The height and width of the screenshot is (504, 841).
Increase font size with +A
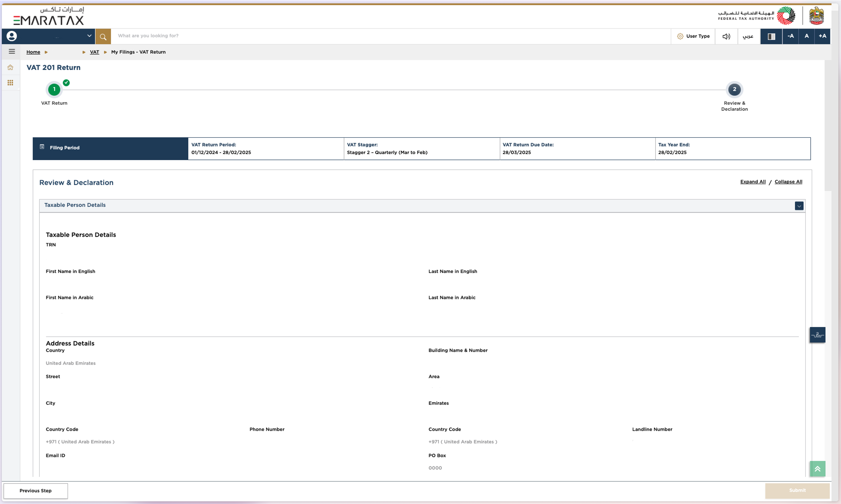point(822,36)
